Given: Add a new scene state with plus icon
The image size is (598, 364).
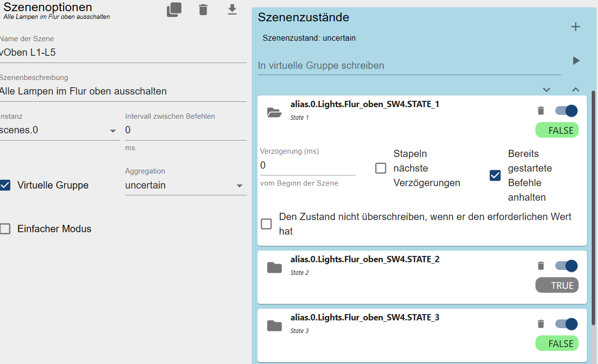Looking at the screenshot, I should click(575, 27).
